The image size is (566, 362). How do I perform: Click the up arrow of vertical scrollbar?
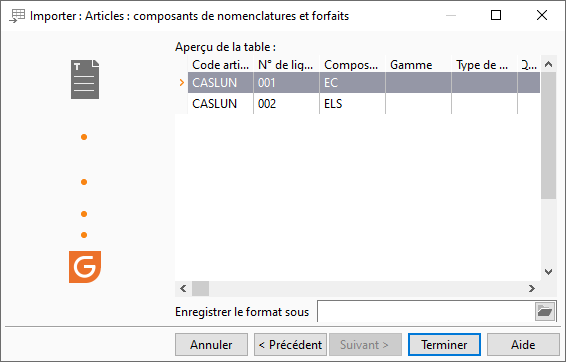pyautogui.click(x=548, y=65)
